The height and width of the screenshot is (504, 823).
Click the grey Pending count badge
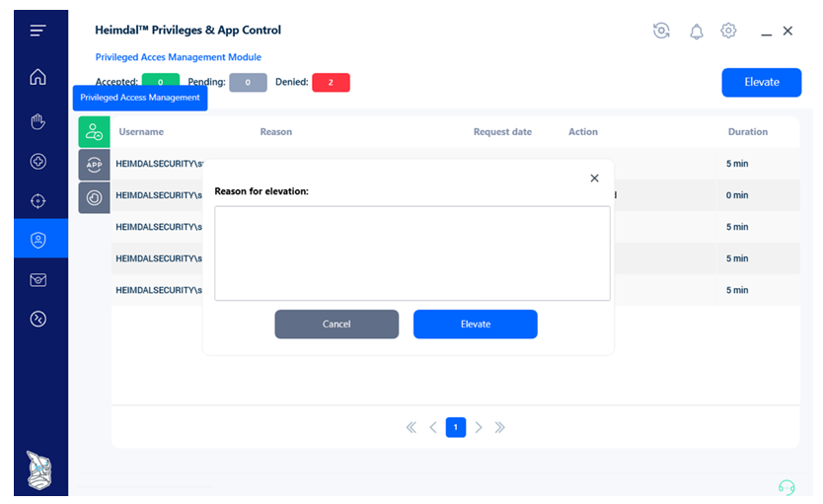coord(248,82)
